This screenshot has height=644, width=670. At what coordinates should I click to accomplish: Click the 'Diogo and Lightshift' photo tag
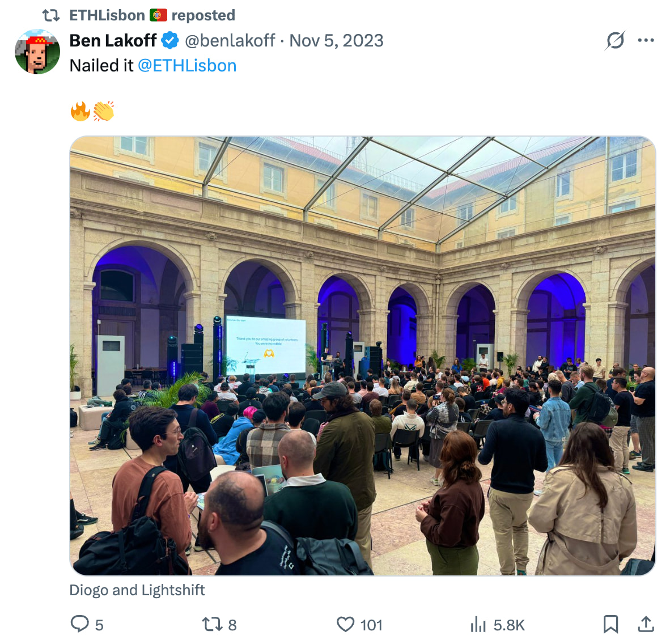pyautogui.click(x=137, y=590)
